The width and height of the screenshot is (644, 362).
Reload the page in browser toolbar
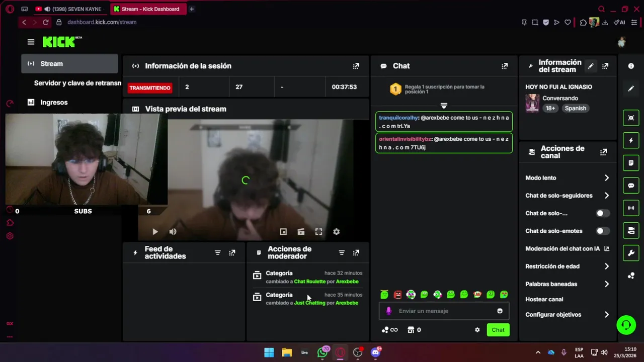tap(46, 22)
